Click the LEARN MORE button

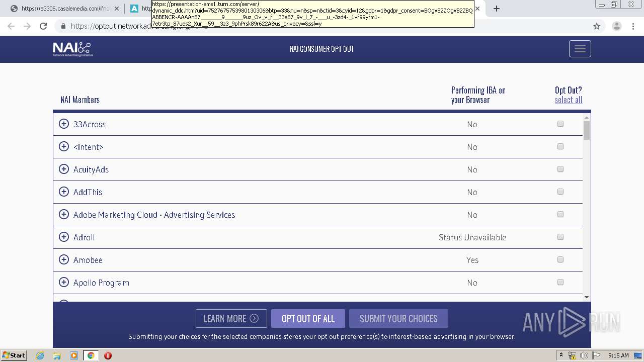click(231, 318)
